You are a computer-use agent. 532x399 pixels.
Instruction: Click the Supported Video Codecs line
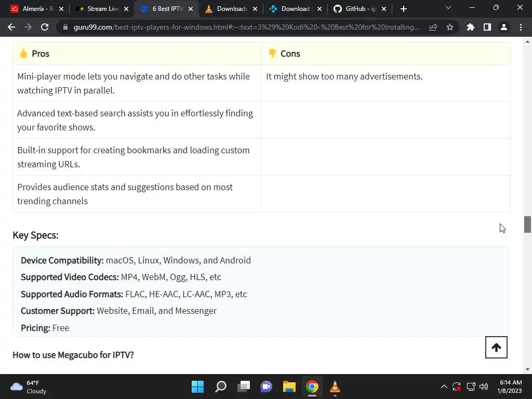[121, 277]
